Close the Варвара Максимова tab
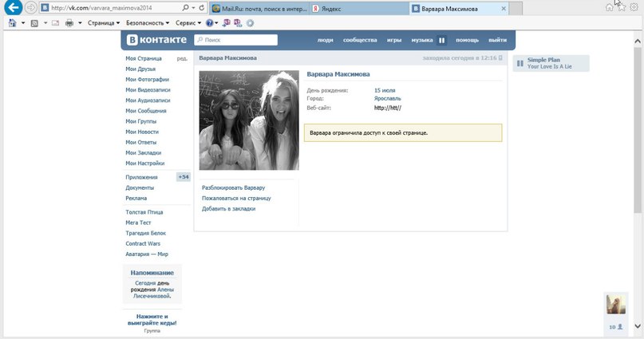644x339 pixels. pyautogui.click(x=504, y=9)
